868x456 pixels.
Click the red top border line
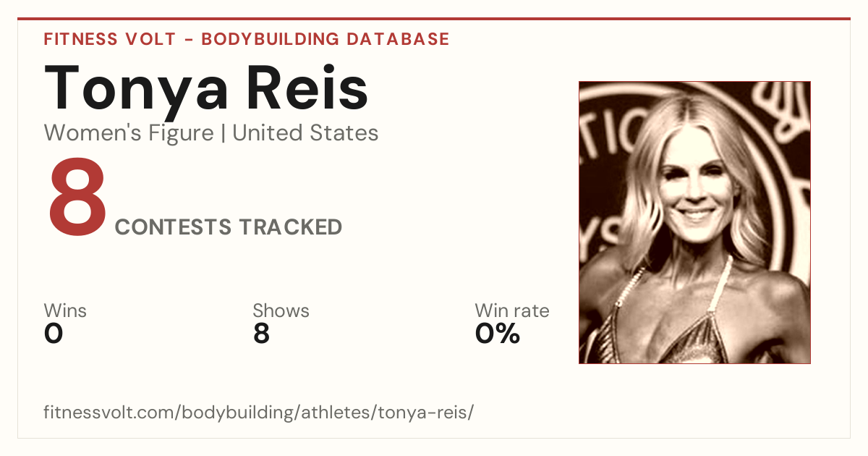click(x=434, y=19)
